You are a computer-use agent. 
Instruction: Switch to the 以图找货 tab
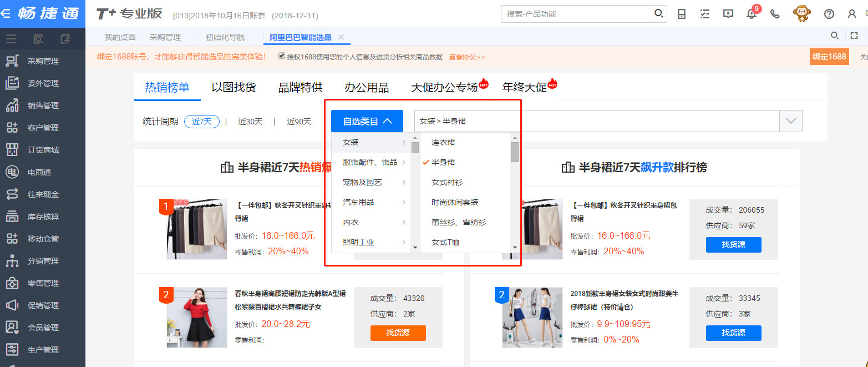pos(234,87)
